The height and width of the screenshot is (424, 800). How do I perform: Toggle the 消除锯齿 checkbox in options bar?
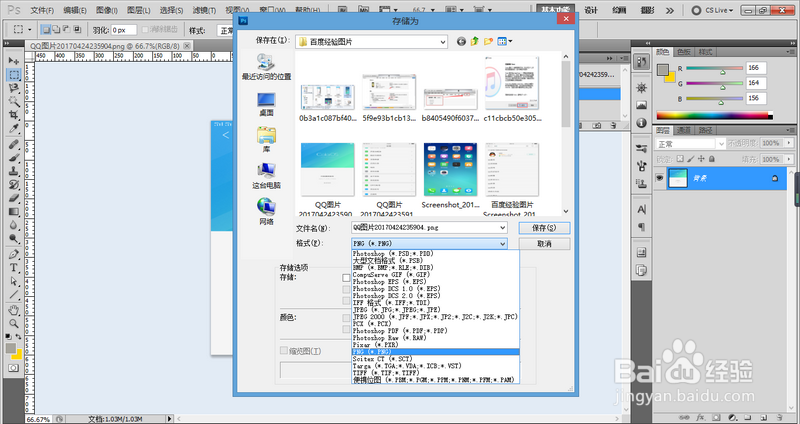145,30
